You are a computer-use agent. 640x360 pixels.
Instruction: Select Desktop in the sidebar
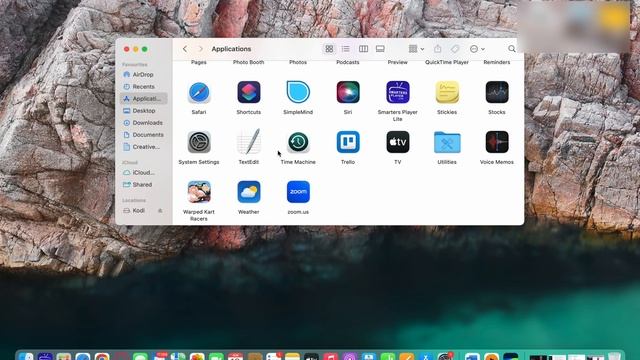click(143, 111)
